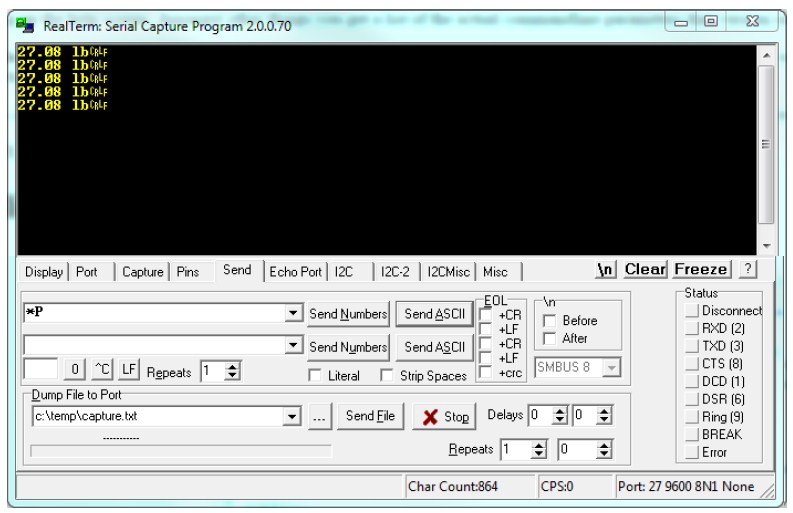Image resolution: width=793 pixels, height=513 pixels.
Task: Click the send Repeats stepper arrows
Action: (x=232, y=371)
